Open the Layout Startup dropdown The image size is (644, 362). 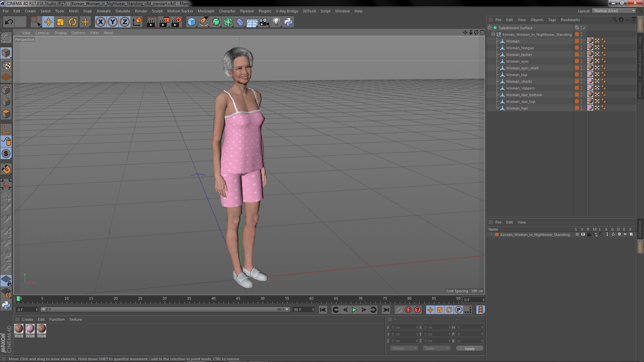pos(614,11)
